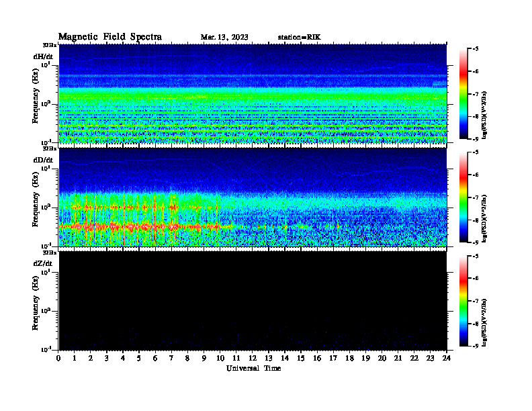The image size is (532, 411).
Task: Click the "-7" tick on dH/dt color bar
Action: [x=476, y=94]
